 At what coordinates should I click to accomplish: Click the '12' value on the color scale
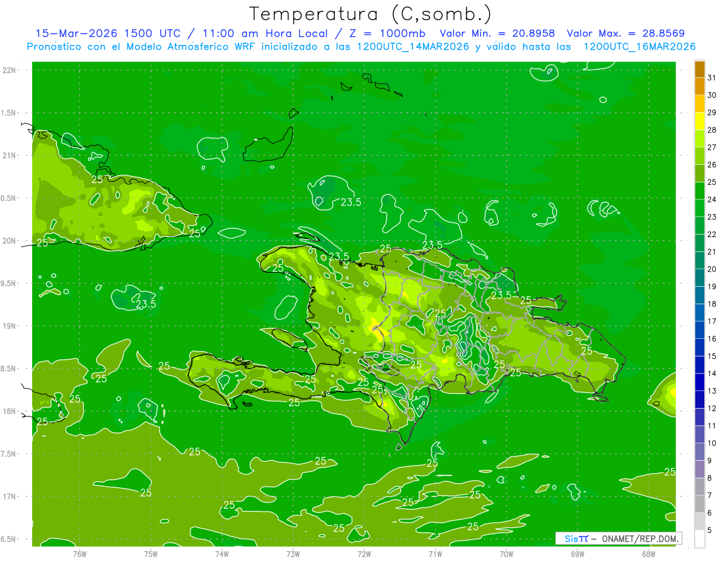tap(712, 408)
